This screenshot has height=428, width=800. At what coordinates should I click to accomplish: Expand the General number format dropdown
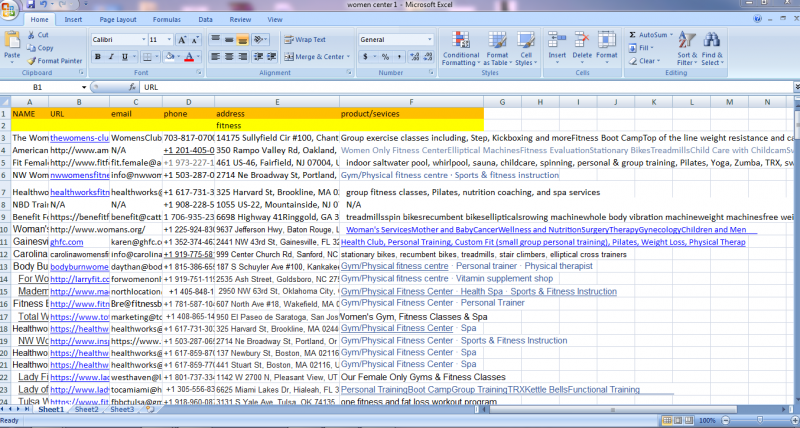click(430, 39)
